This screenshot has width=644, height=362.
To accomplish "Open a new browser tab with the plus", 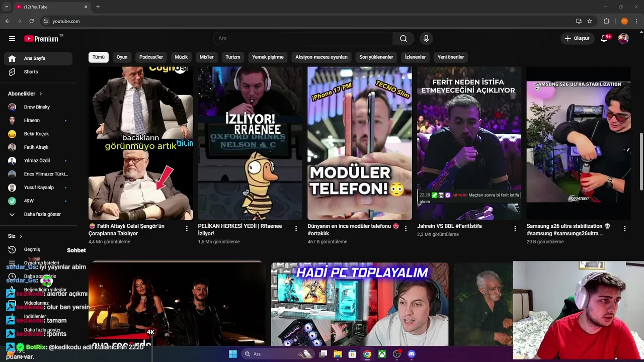I will [x=98, y=7].
